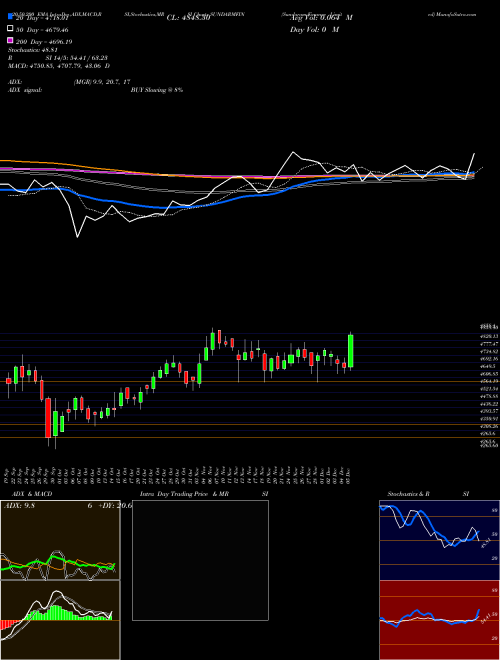
Task: Click the ADX indicator chart panel
Action: 60,540
